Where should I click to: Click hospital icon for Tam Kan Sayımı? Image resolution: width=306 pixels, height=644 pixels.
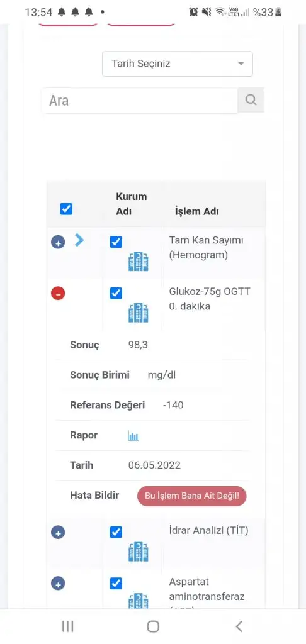[138, 262]
